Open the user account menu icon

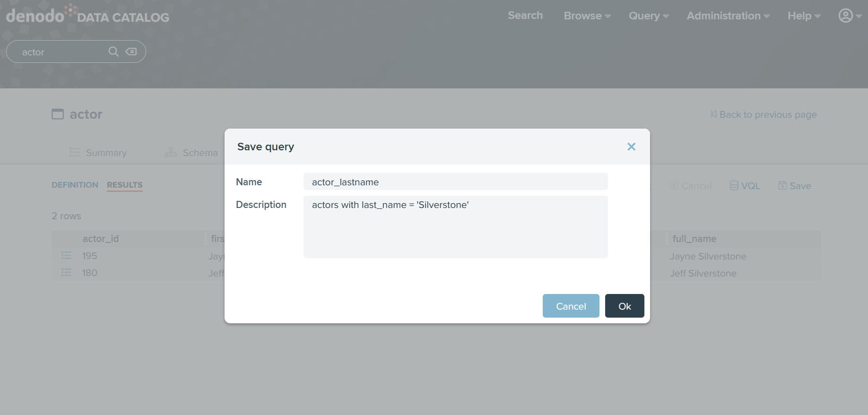point(845,16)
